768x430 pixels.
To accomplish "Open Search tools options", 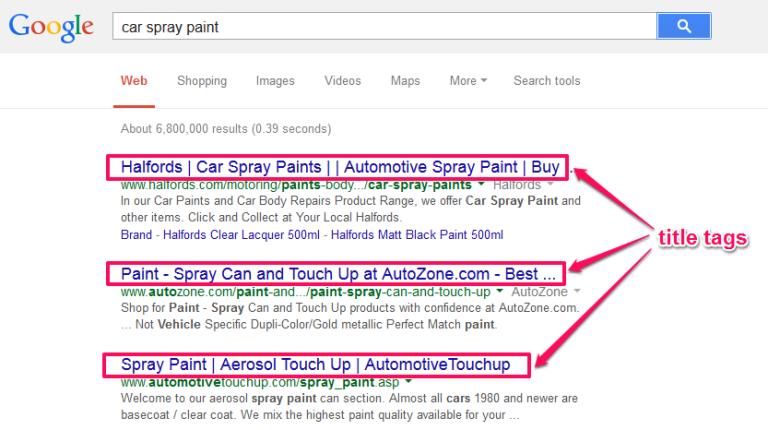I will (x=547, y=81).
